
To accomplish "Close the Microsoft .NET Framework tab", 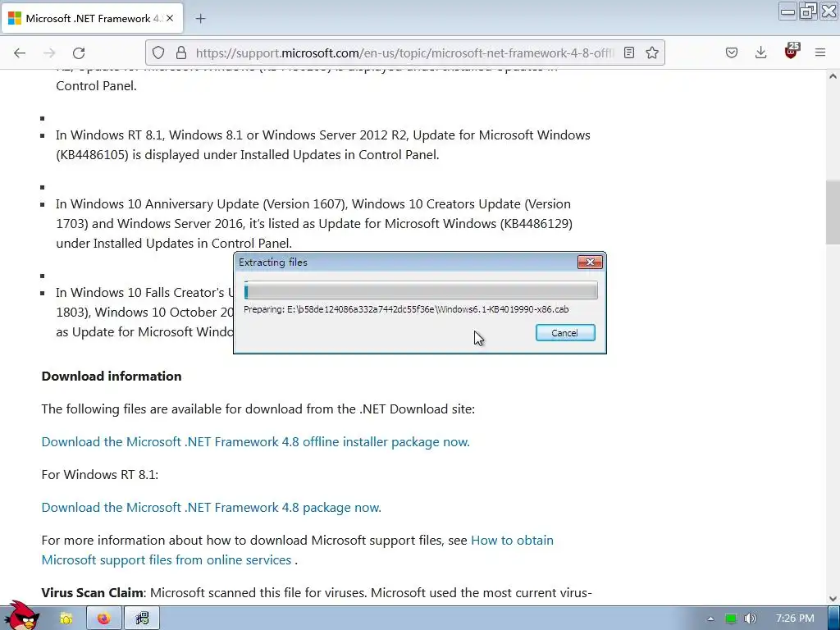I will tap(170, 18).
